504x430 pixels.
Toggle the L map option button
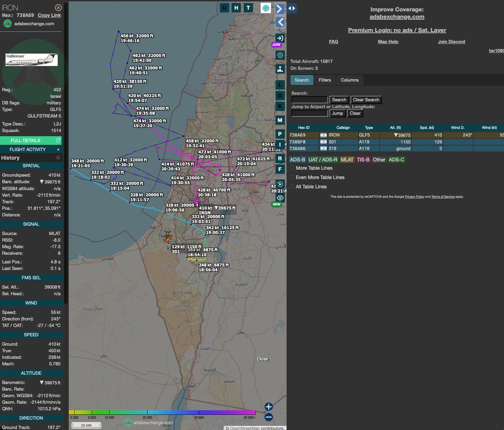(280, 85)
